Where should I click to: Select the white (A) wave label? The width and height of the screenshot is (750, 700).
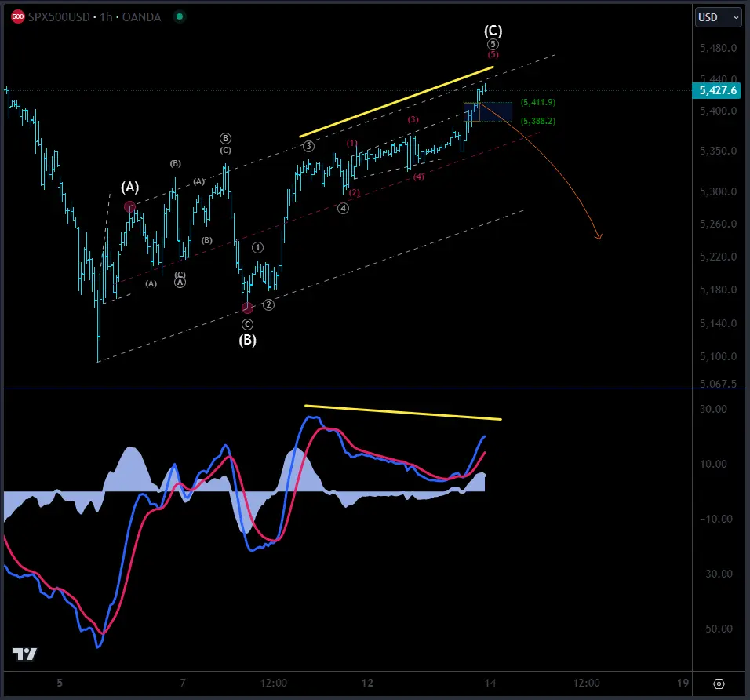130,187
